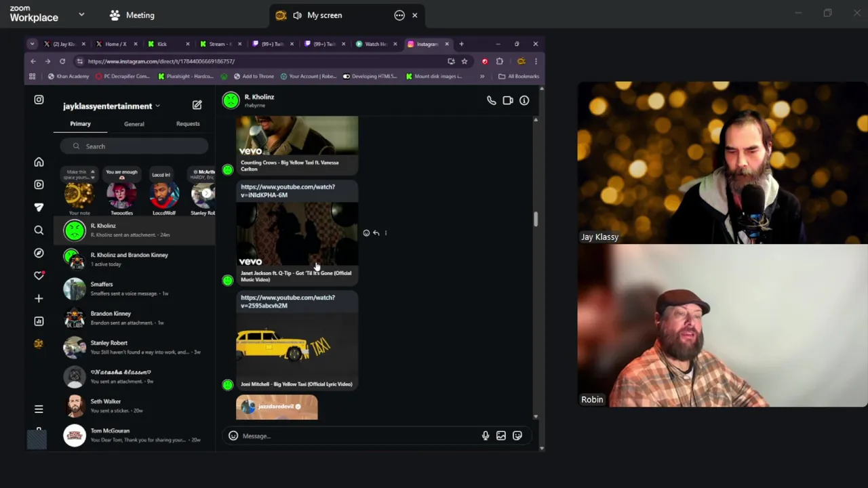Open the R. Kholinz profile header name

(x=259, y=97)
